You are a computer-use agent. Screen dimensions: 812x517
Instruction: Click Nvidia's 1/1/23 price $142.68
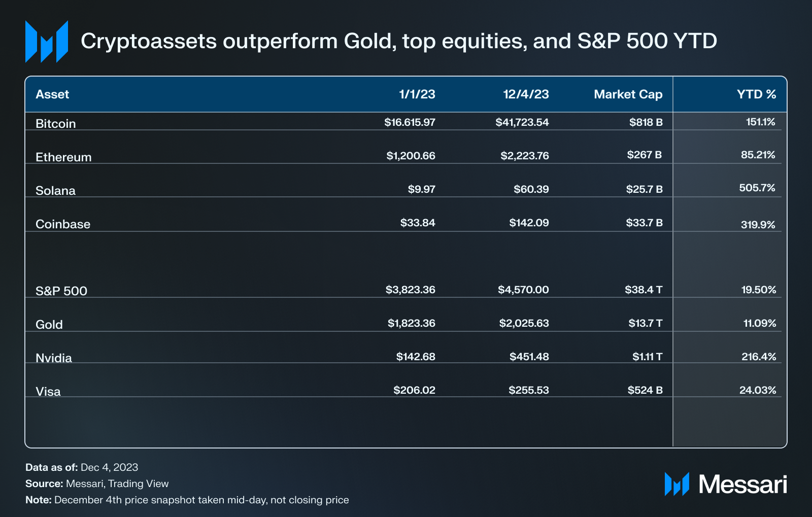tap(416, 357)
